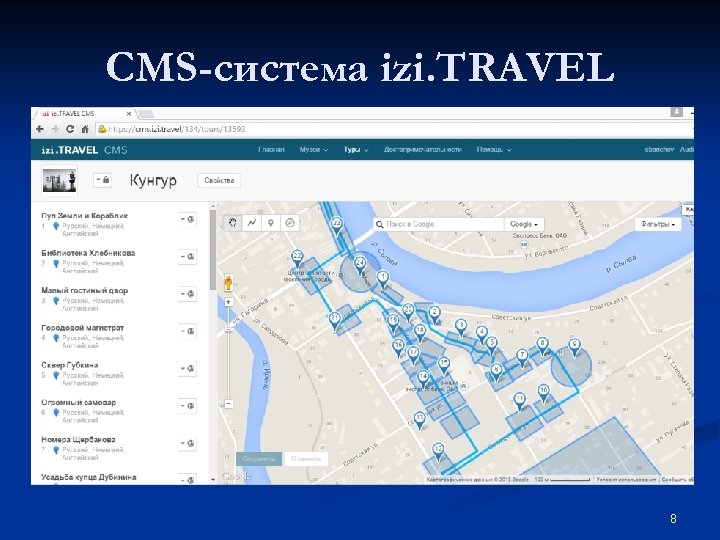Select the Огромный самовар list item
Viewport: 720px width, 540px height.
79,402
